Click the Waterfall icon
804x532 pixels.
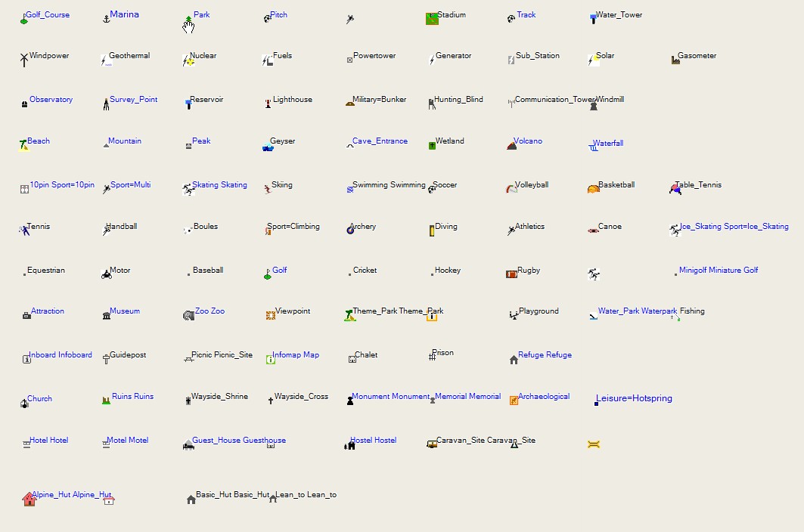pos(593,147)
